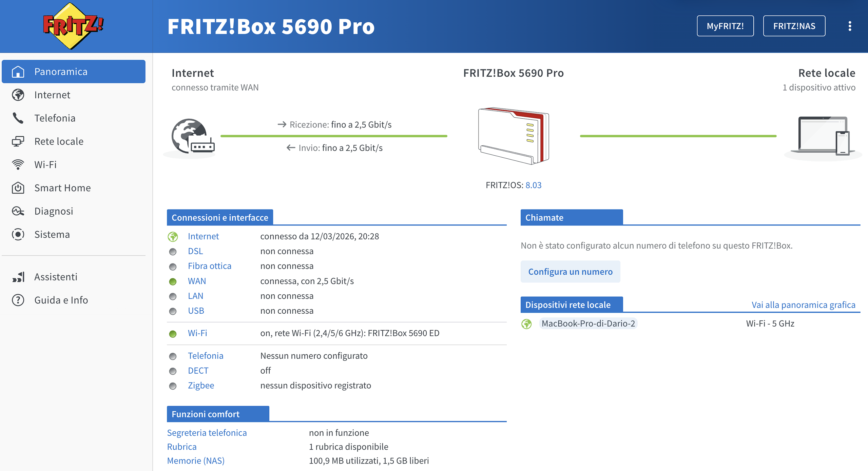Viewport: 868px width, 471px height.
Task: Click the Assistenti signal bars icon
Action: click(18, 277)
